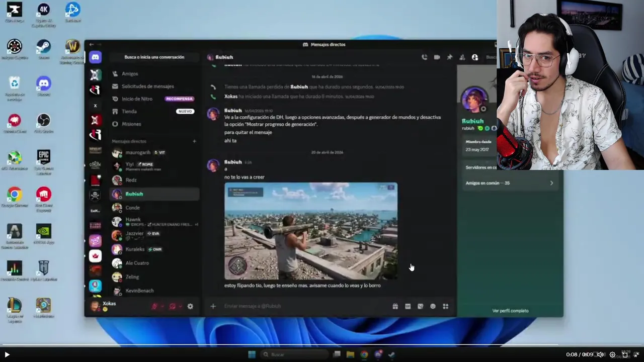Mute the video volume icon

coord(600,354)
